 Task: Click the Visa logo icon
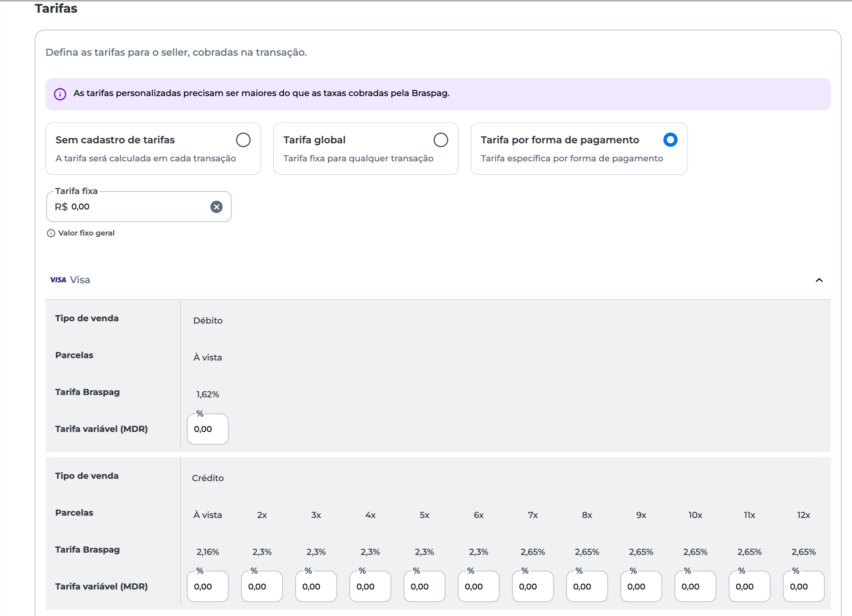(58, 280)
